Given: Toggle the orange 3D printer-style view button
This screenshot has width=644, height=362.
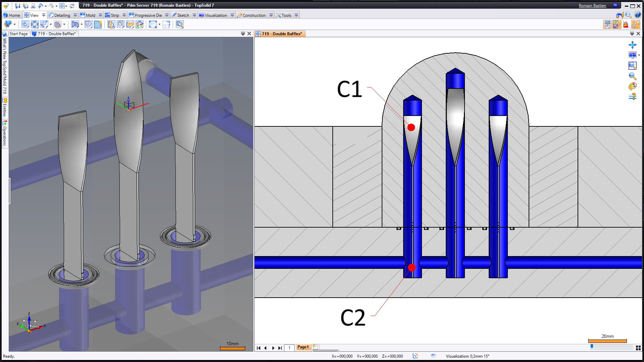Looking at the screenshot, I should [635, 24].
